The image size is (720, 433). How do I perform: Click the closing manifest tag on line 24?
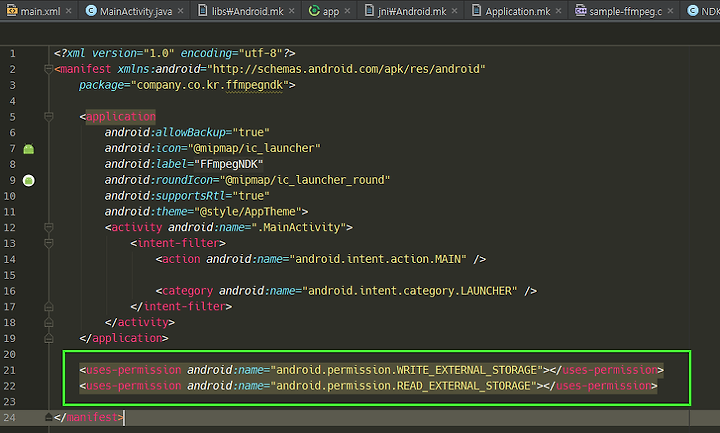pyautogui.click(x=89, y=417)
